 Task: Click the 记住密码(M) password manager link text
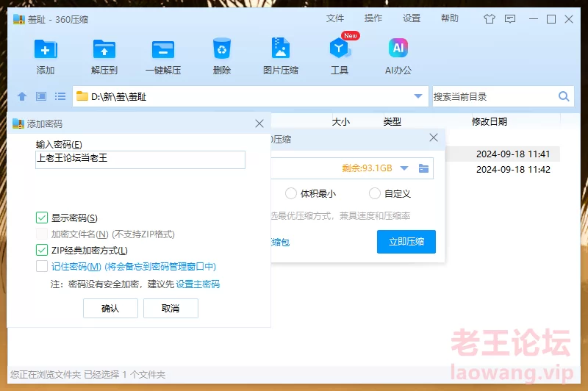tap(134, 267)
